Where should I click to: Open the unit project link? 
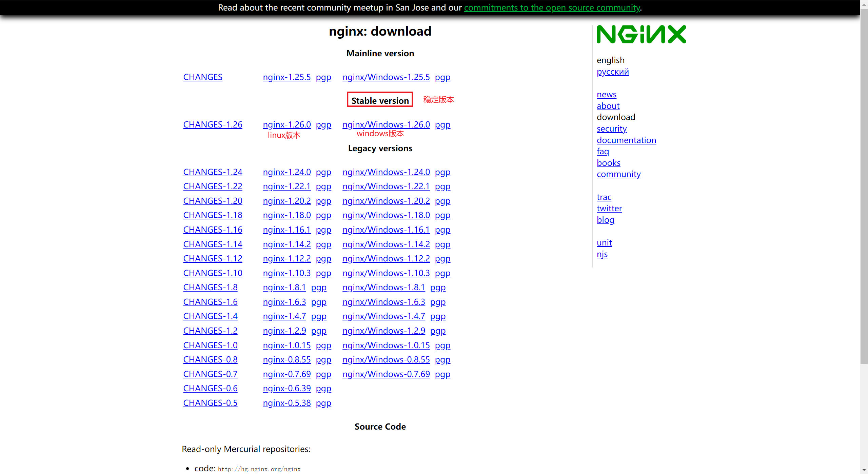tap(604, 242)
